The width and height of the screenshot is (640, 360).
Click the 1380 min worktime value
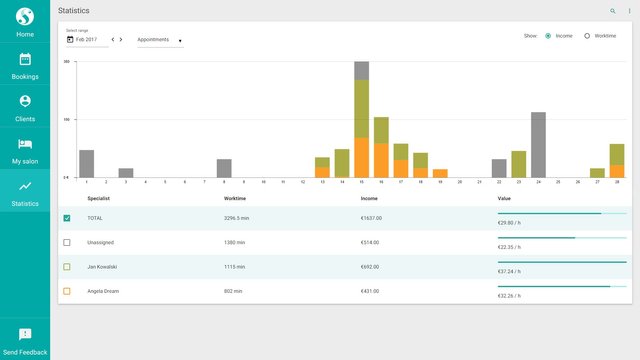(234, 242)
